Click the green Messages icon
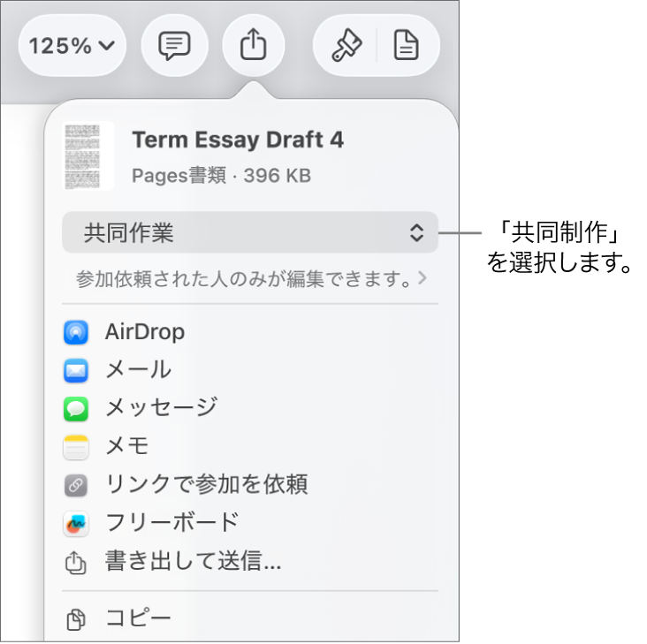This screenshot has height=644, width=647. 76,409
